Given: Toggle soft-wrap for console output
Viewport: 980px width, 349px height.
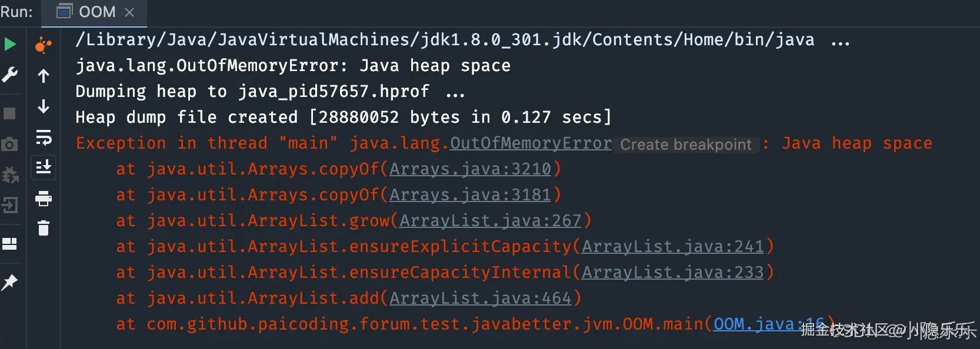Looking at the screenshot, I should (44, 137).
